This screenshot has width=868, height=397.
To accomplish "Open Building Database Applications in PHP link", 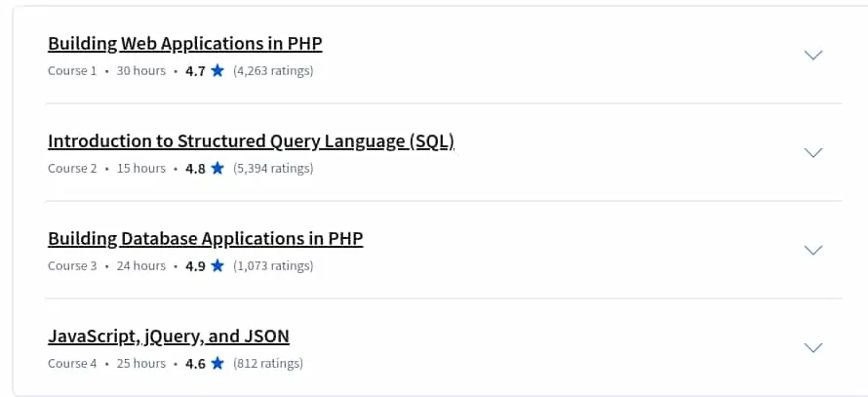I will click(206, 239).
